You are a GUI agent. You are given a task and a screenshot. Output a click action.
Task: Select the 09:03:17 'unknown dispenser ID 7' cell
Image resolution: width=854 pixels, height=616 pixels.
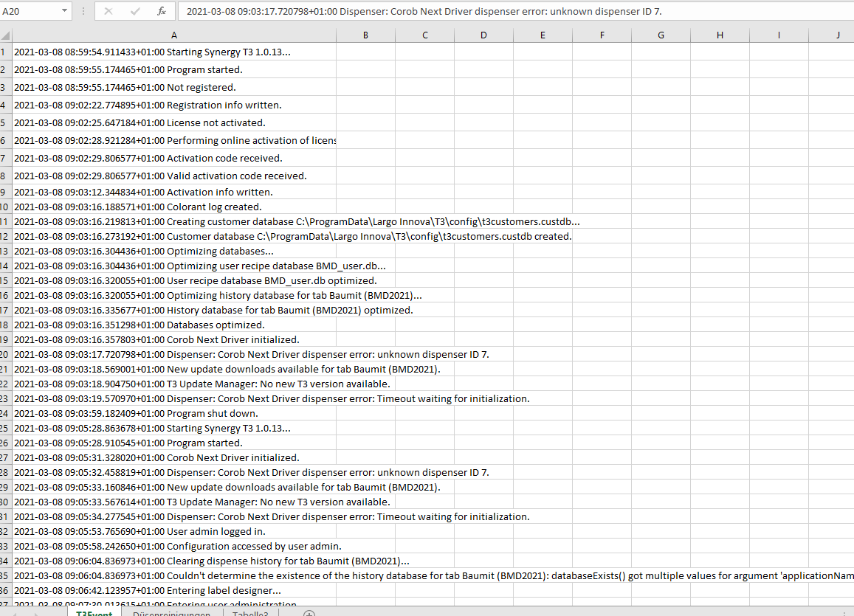[174, 354]
